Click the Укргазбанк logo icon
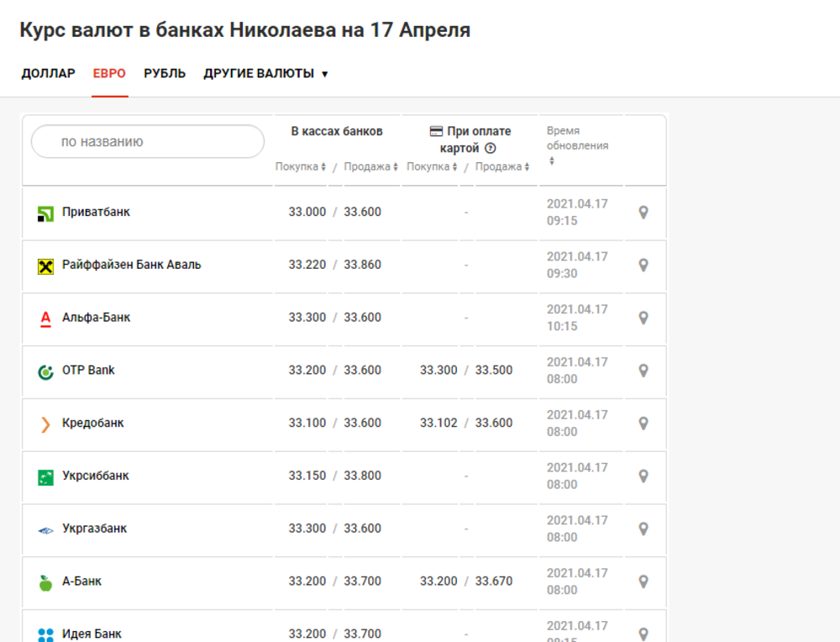840x642 pixels. coord(45,530)
